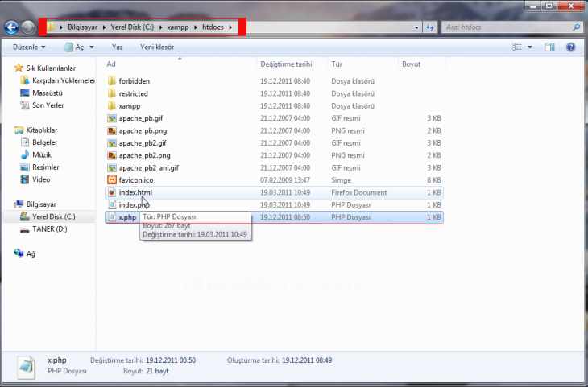This screenshot has height=387, width=588.
Task: Click Yerel Disk (C:) in breadcrumb
Action: [x=132, y=27]
